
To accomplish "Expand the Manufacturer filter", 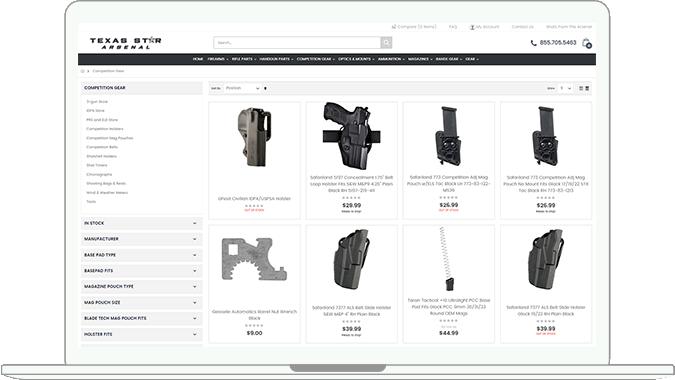I will pyautogui.click(x=142, y=239).
